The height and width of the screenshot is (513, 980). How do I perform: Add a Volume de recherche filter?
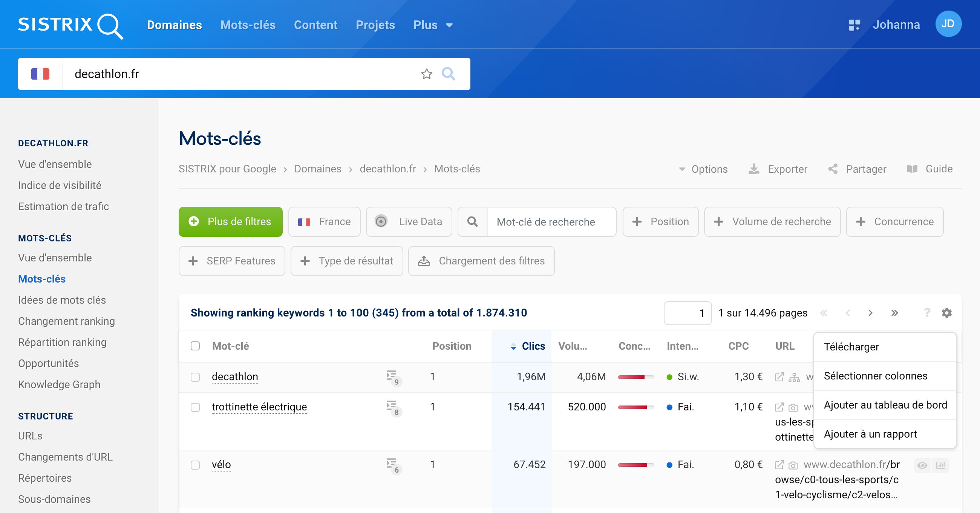click(x=772, y=222)
